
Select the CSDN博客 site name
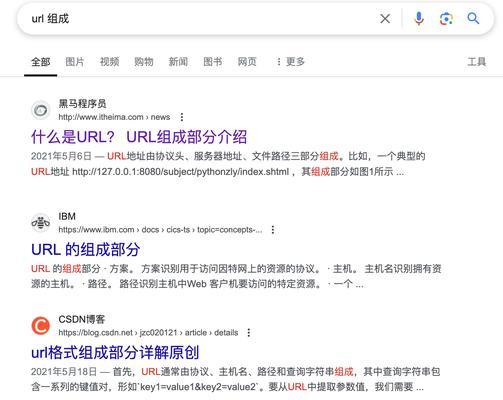point(82,319)
